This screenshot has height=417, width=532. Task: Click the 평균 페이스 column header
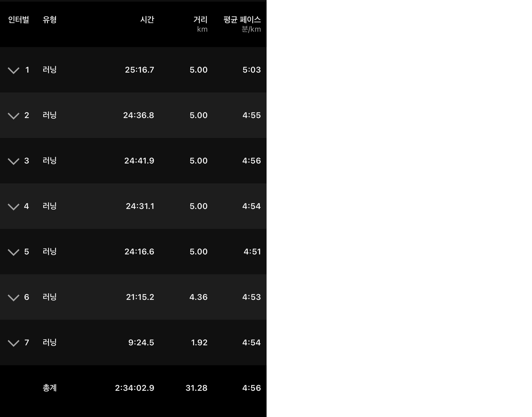pos(242,19)
